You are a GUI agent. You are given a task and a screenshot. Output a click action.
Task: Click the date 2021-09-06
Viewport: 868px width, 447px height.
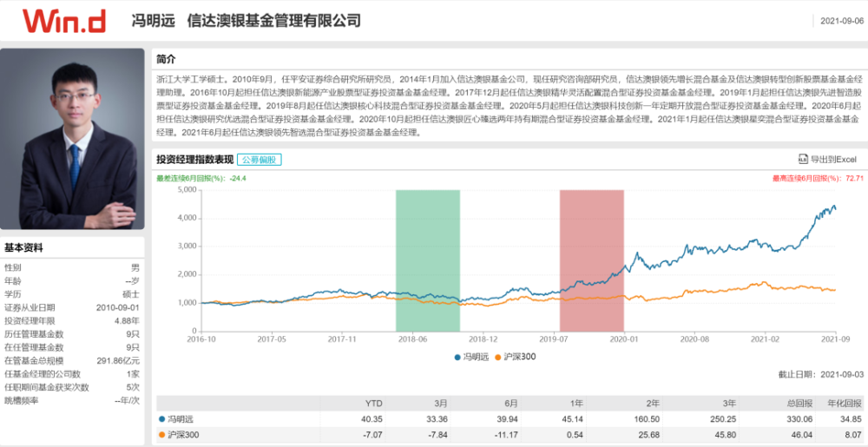coord(841,21)
